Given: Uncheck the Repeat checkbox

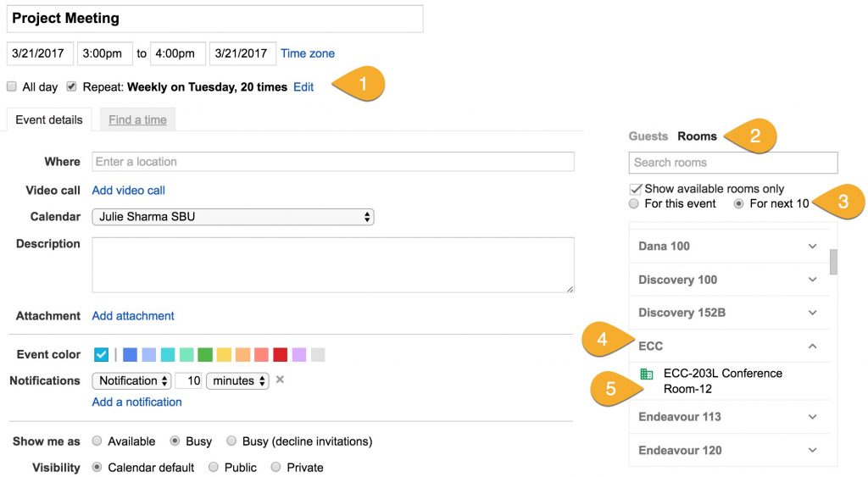Looking at the screenshot, I should (x=72, y=86).
